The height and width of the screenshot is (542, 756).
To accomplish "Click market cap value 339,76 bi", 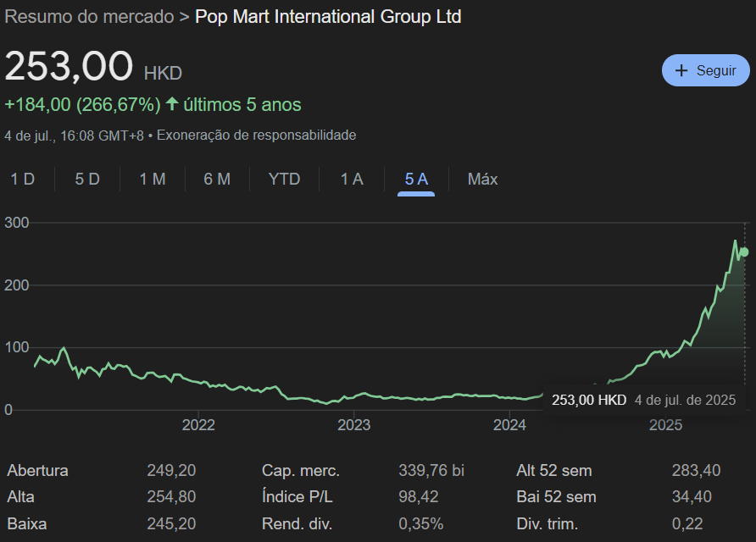I will (x=431, y=470).
